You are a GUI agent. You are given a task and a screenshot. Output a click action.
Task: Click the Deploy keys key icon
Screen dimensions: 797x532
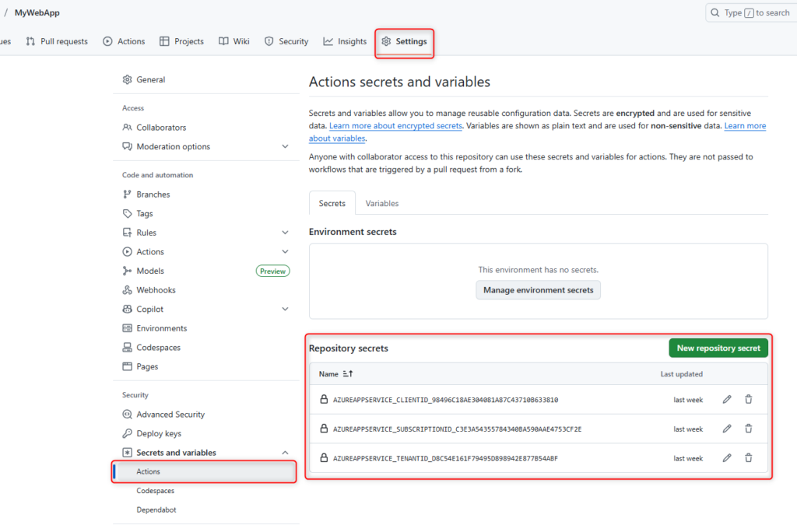pos(127,433)
